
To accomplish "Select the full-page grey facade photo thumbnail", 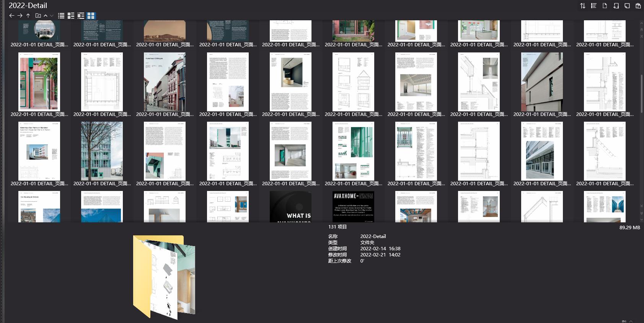I will [x=542, y=82].
